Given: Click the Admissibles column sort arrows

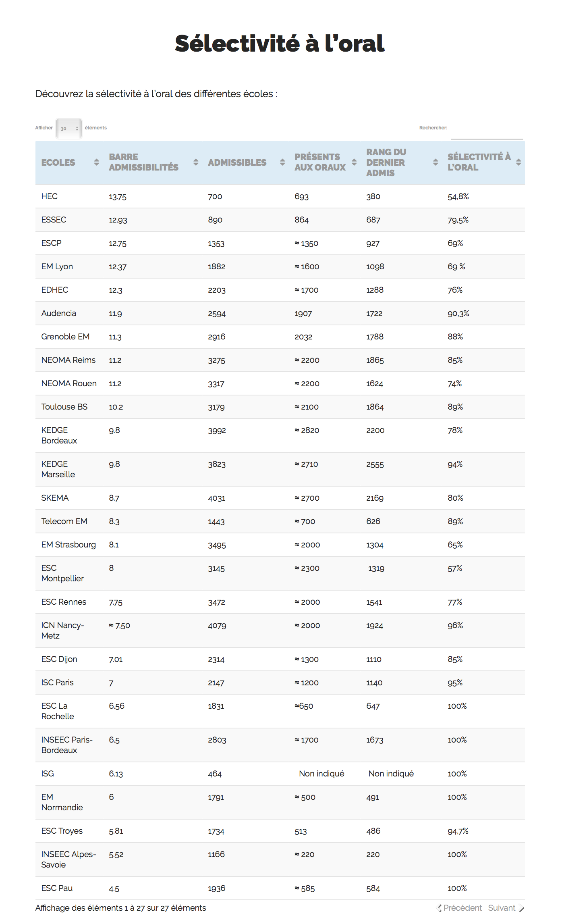Looking at the screenshot, I should point(282,162).
